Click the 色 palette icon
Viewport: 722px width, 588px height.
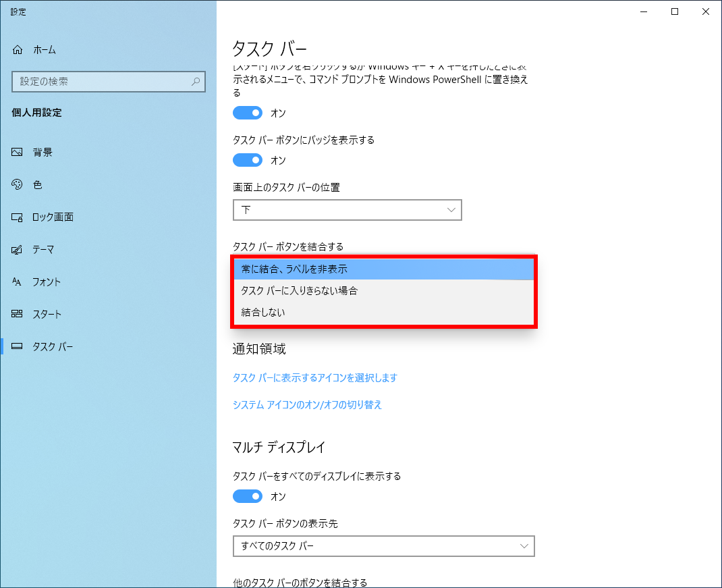point(17,185)
